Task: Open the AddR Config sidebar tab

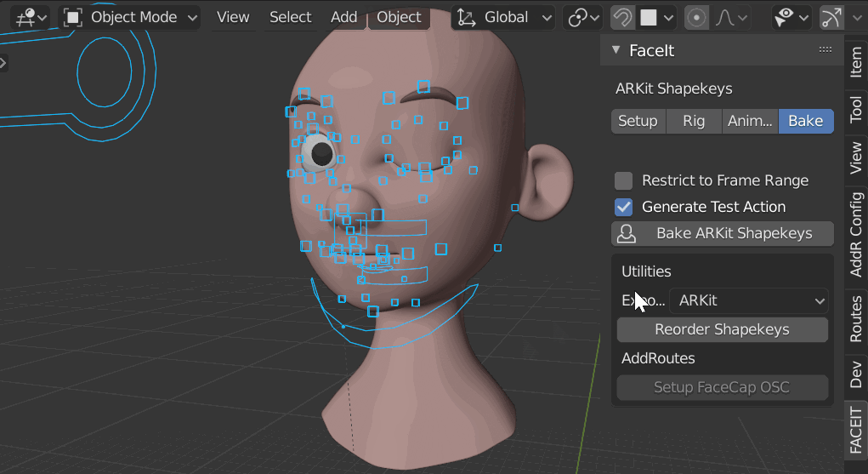Action: pos(856,233)
